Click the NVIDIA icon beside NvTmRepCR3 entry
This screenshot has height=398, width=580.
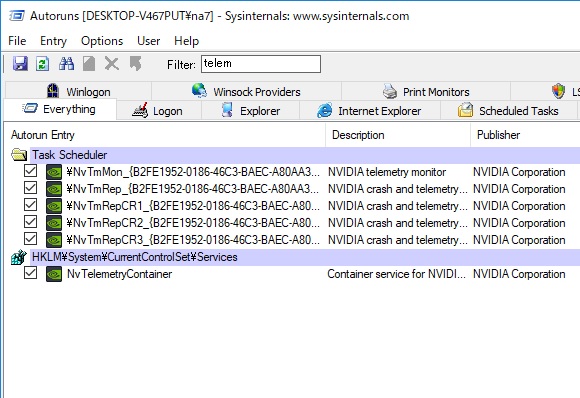54,240
